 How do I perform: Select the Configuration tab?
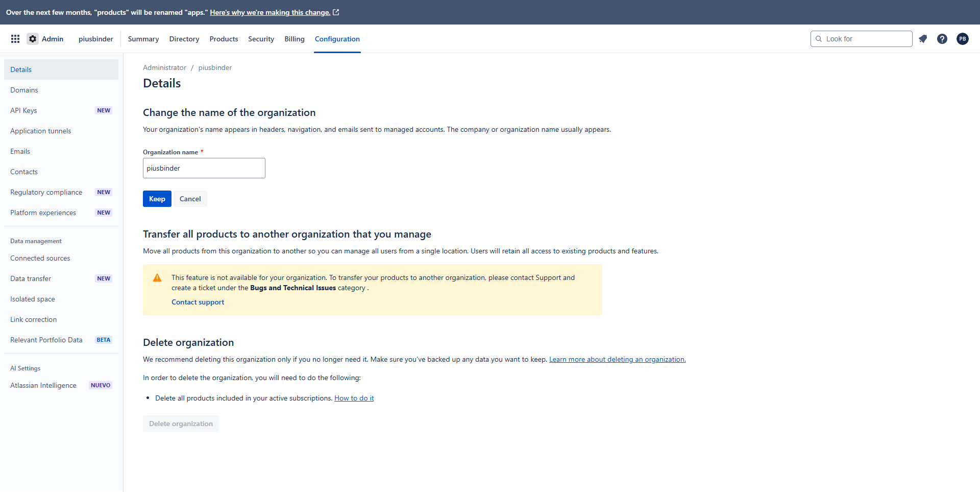point(337,39)
